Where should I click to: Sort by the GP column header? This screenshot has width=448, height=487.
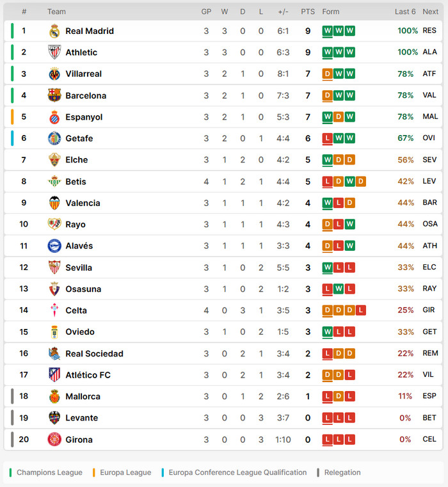click(x=206, y=12)
